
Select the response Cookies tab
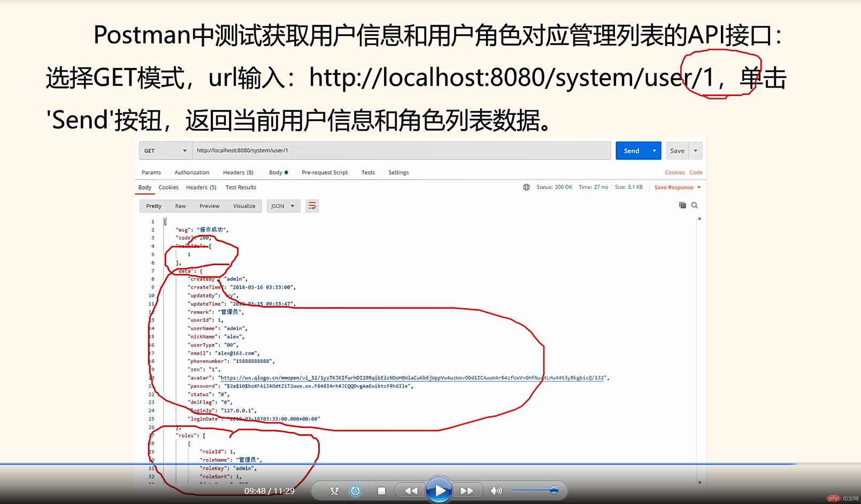[168, 188]
